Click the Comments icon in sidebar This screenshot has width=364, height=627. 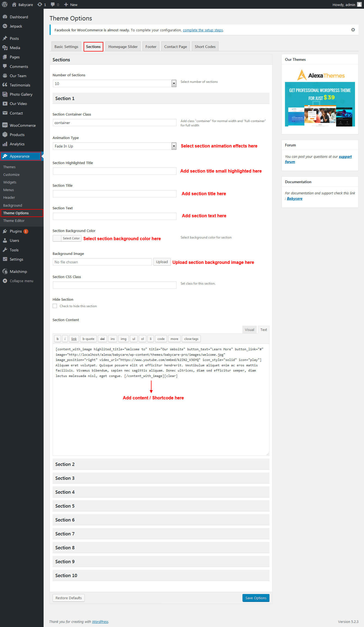coord(5,66)
